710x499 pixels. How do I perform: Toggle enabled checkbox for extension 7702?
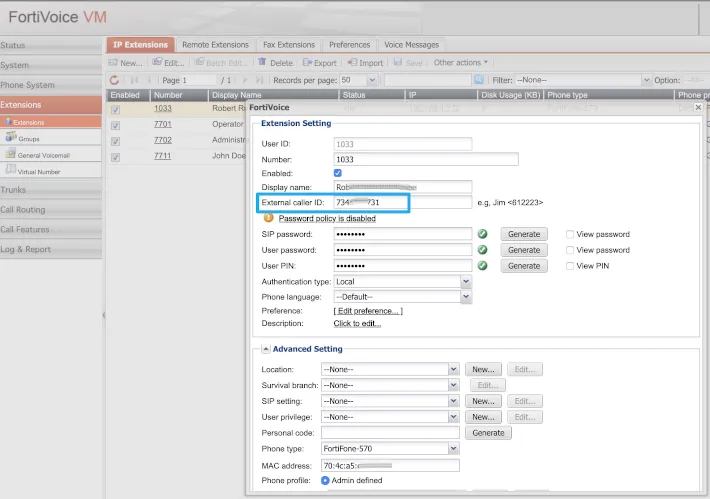(115, 141)
